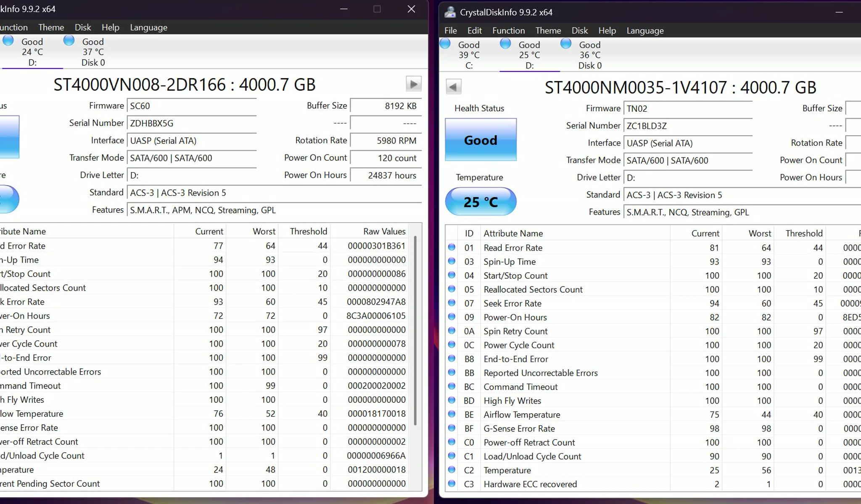Viewport: 861px width, 504px height.
Task: Open Edit menu in right window
Action: point(474,31)
